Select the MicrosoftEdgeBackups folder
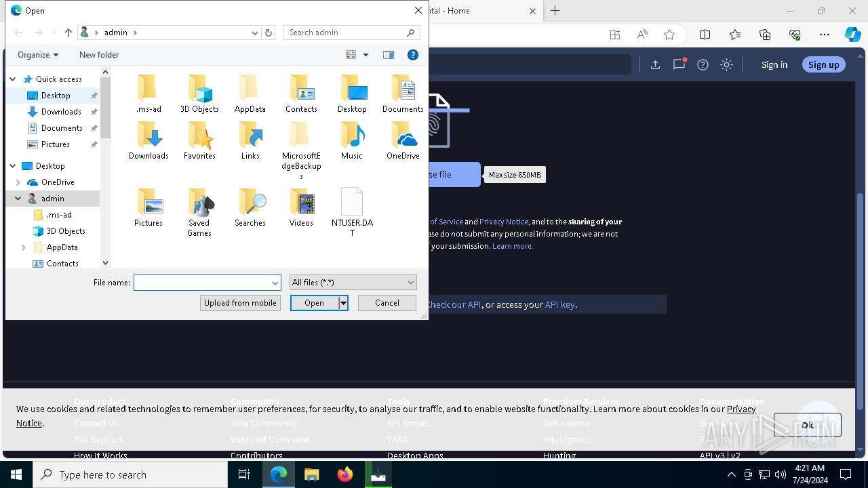 point(301,150)
